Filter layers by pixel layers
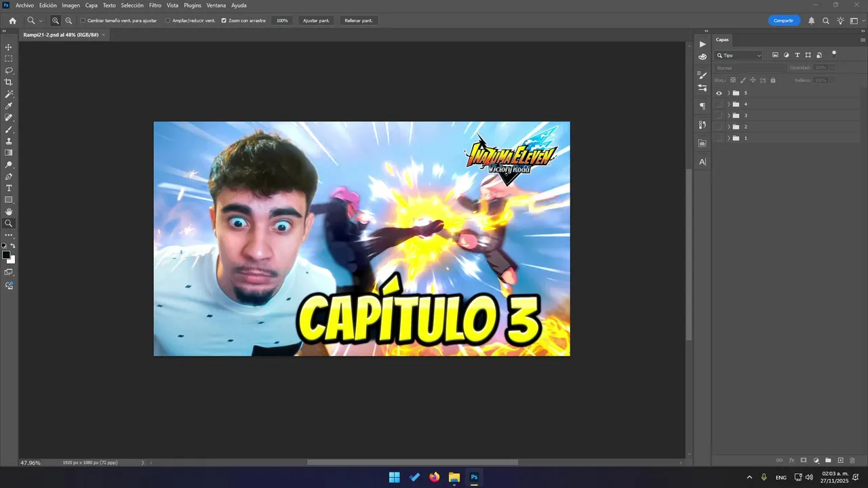 [x=775, y=55]
